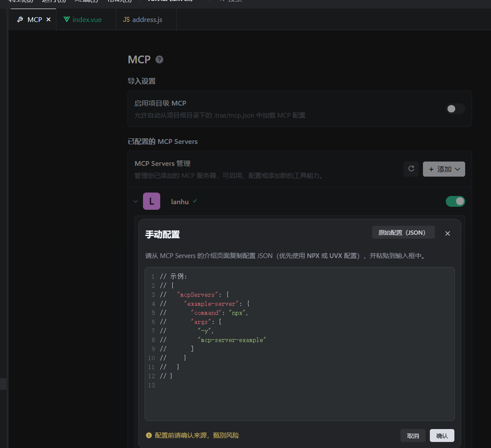This screenshot has width=491, height=448.
Task: Disable the lanhu server toggle
Action: (455, 202)
